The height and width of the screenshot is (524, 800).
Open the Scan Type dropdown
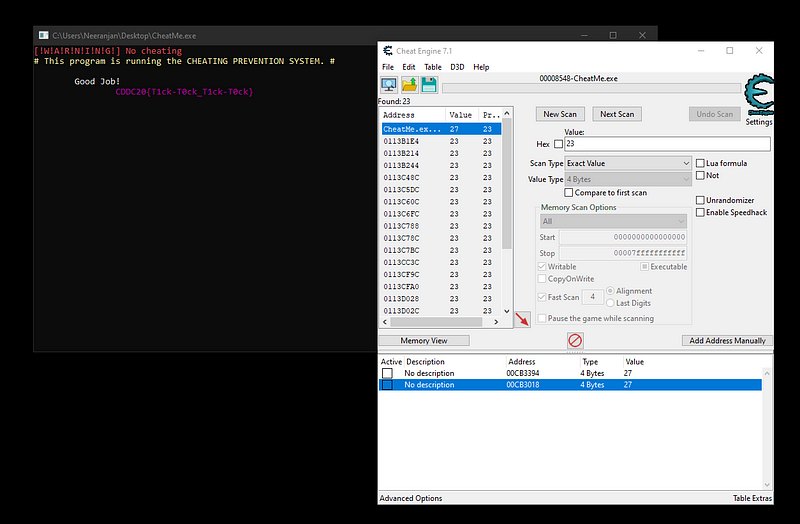coord(629,163)
